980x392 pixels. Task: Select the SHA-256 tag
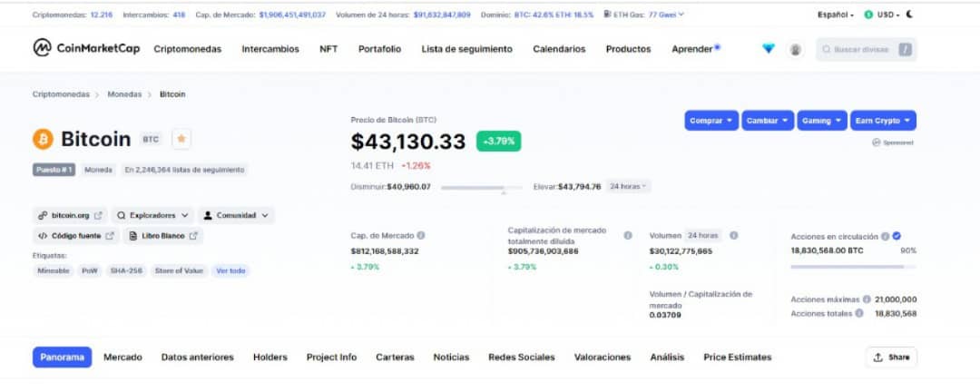tap(126, 271)
